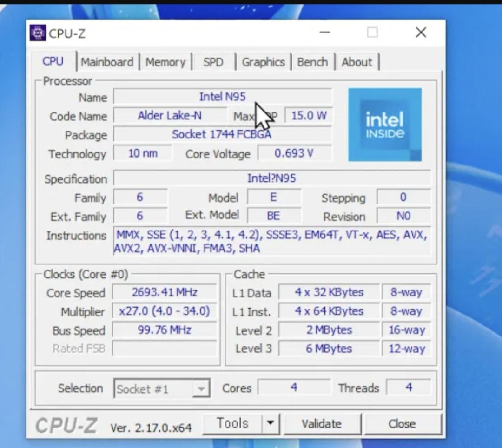Go to the Graphics tab
This screenshot has width=502, height=448.
[x=263, y=62]
